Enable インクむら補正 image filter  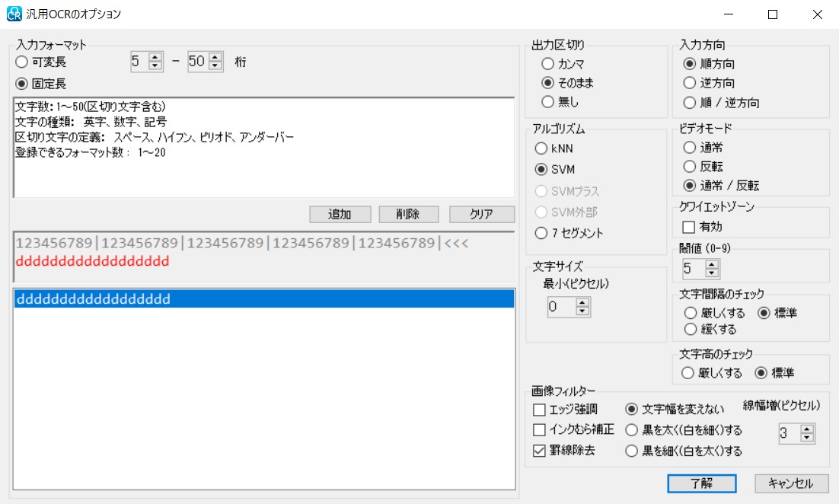click(x=540, y=429)
